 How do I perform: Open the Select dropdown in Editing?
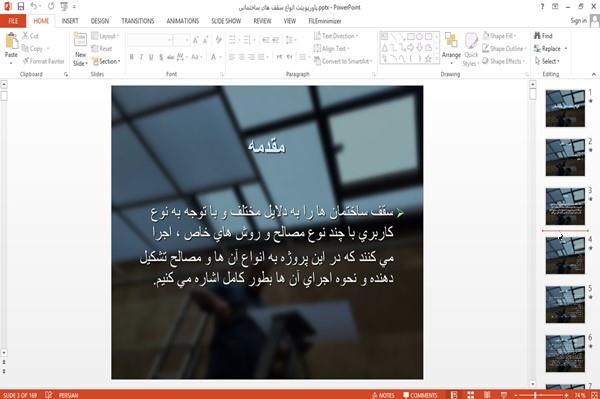coord(547,61)
